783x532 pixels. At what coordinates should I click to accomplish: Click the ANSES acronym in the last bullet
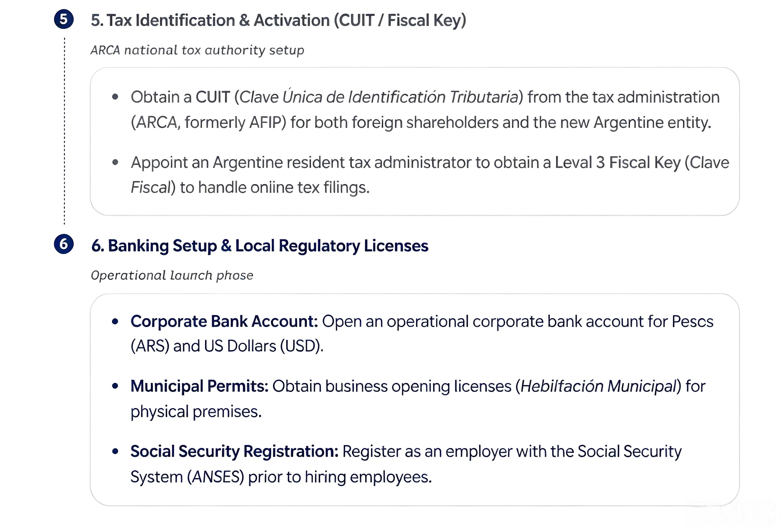(216, 477)
